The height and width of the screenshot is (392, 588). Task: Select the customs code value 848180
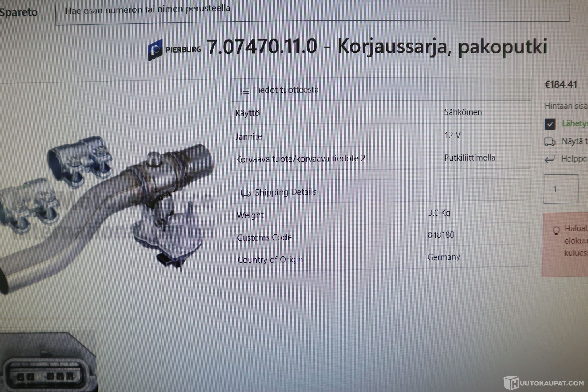pyautogui.click(x=441, y=235)
